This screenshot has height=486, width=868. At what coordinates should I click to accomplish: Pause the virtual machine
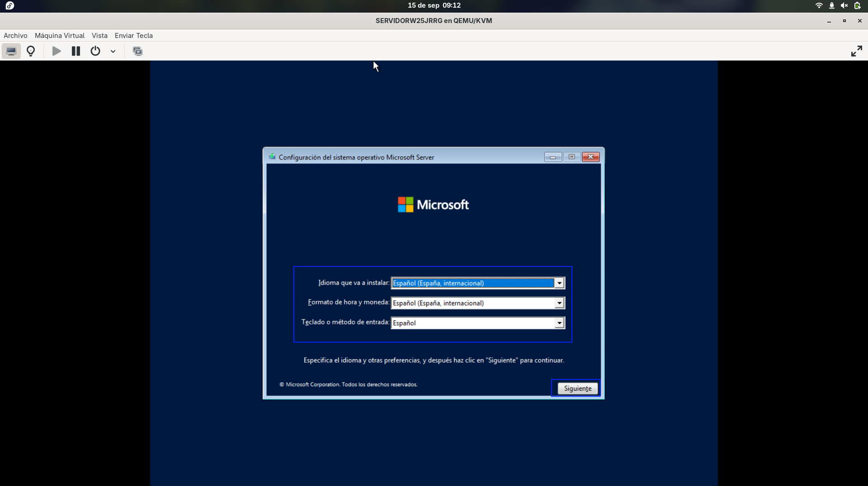coord(76,51)
